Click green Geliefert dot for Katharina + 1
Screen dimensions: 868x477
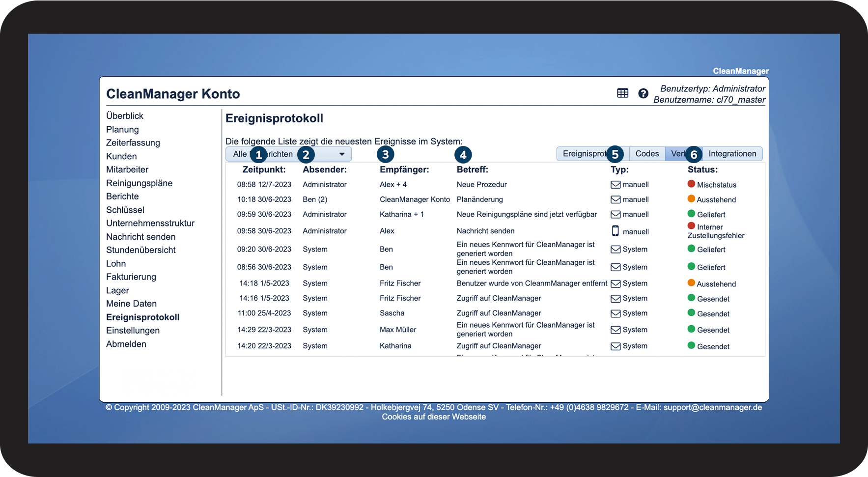[691, 213]
